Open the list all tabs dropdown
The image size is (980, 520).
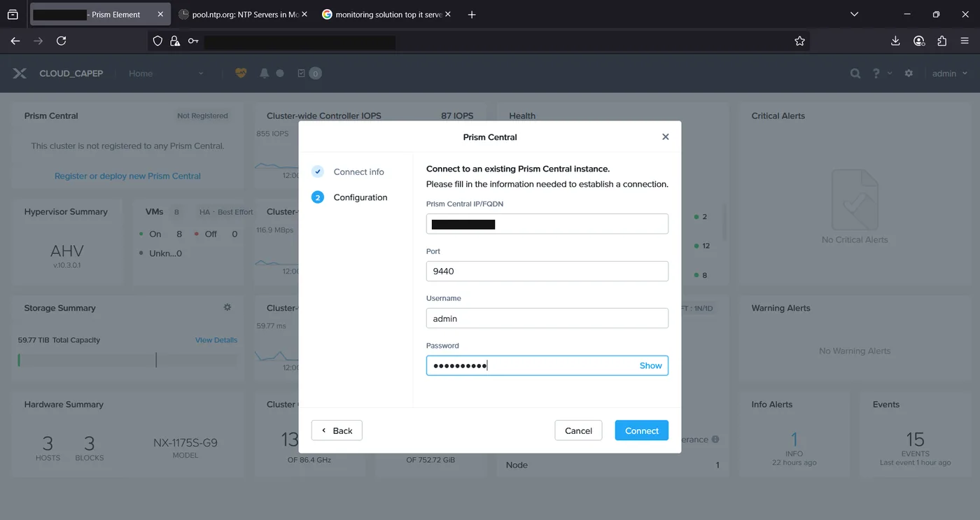coord(854,14)
